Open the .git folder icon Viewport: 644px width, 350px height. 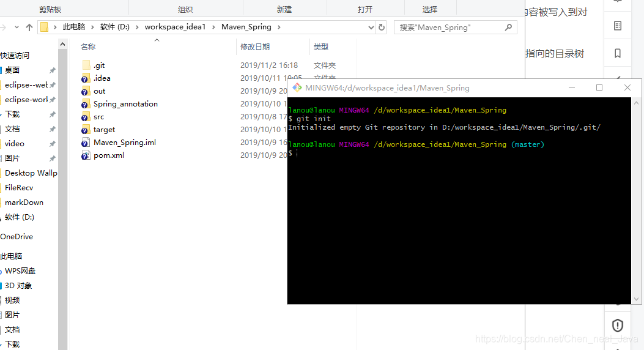pyautogui.click(x=86, y=65)
